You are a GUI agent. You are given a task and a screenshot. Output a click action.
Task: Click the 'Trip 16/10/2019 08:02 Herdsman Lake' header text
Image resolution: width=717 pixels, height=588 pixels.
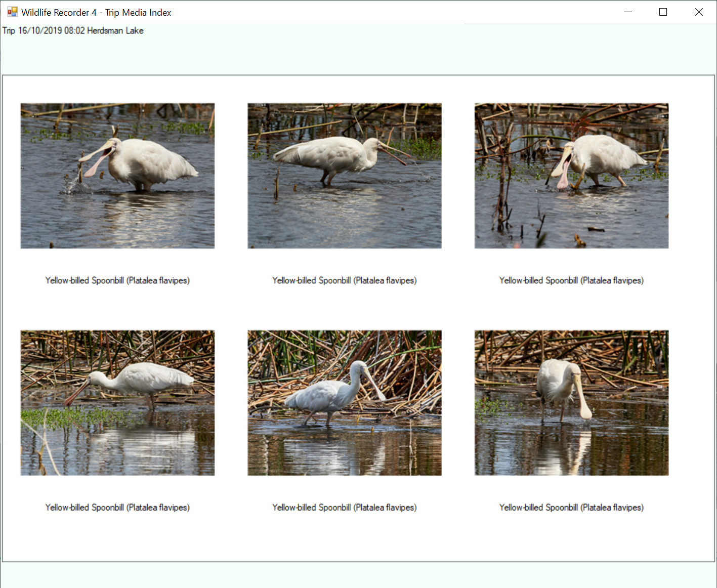click(x=73, y=30)
